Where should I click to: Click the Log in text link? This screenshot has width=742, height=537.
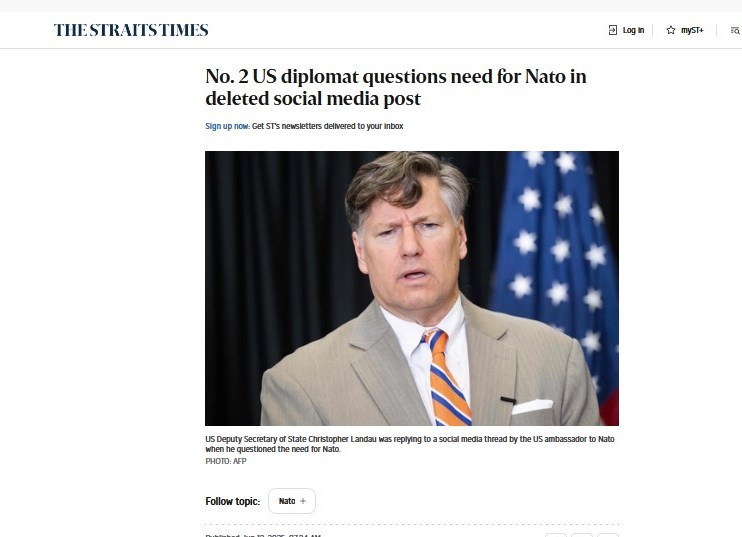point(633,30)
